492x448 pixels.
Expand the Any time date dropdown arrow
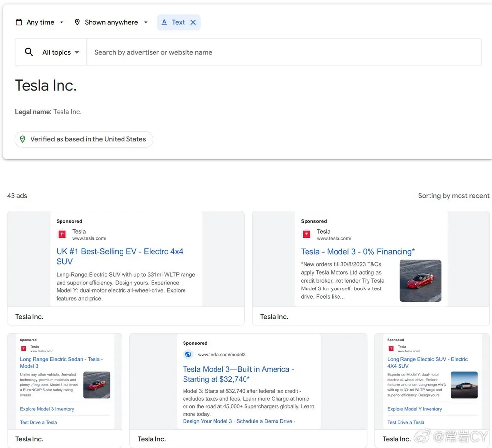click(x=62, y=22)
